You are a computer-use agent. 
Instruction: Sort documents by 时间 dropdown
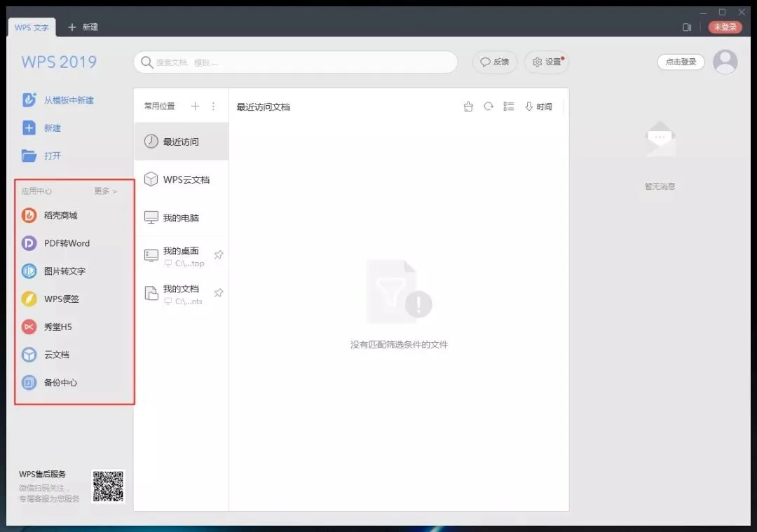[x=538, y=107]
